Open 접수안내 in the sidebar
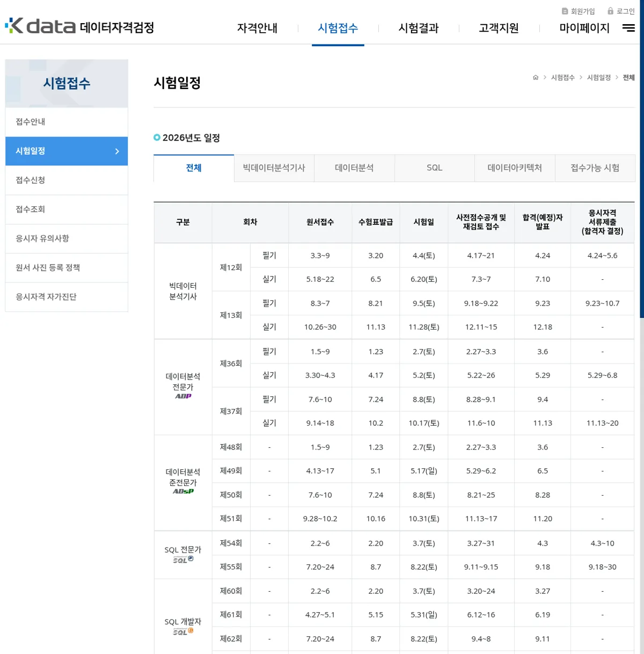This screenshot has height=654, width=644. [x=67, y=122]
